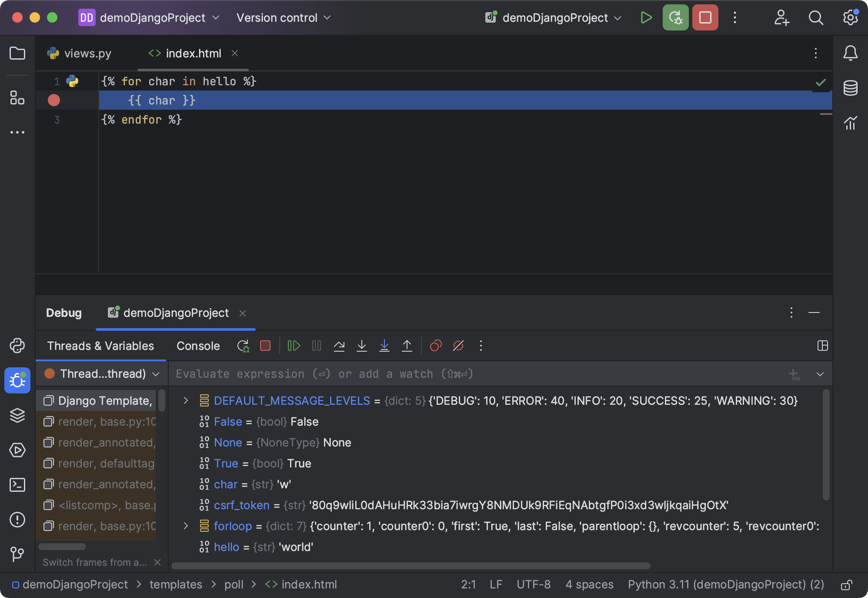Expand the DEFAULT_MESSAGE_LEVELS variable
The image size is (868, 598).
click(186, 400)
